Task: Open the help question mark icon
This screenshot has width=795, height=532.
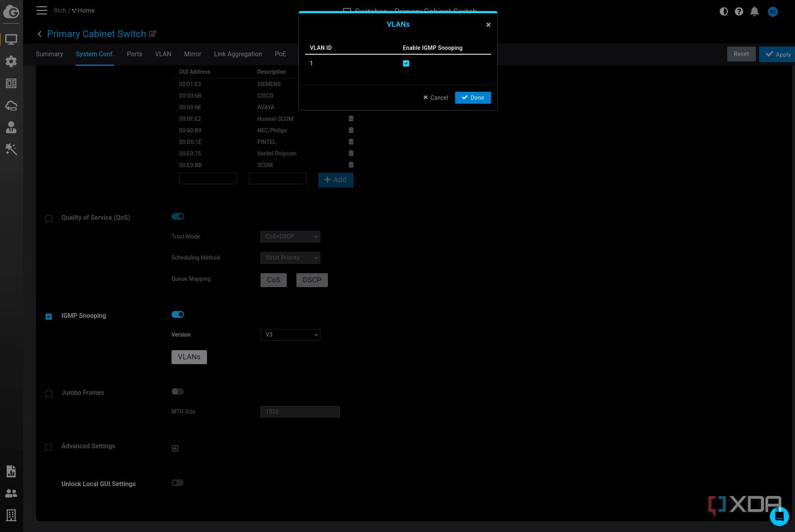Action: coord(739,12)
